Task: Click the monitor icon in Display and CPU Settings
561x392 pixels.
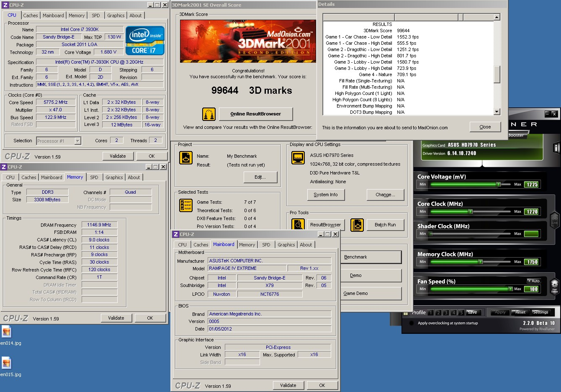Action: pyautogui.click(x=298, y=158)
